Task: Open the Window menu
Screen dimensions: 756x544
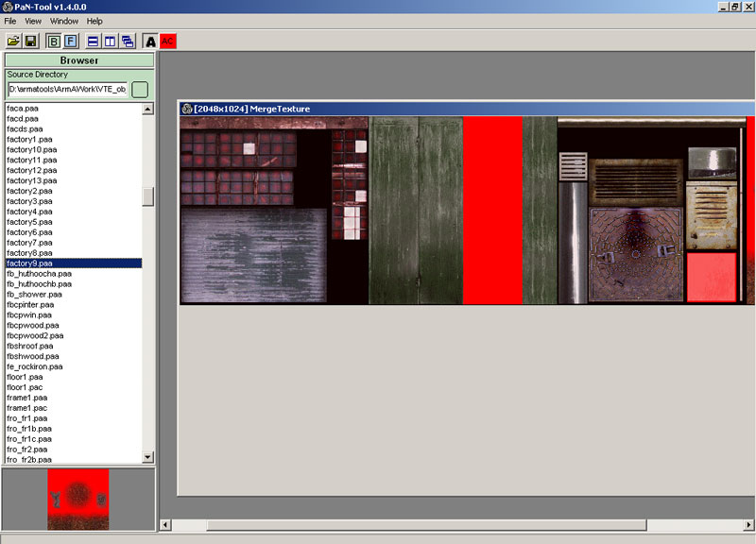Action: tap(64, 21)
